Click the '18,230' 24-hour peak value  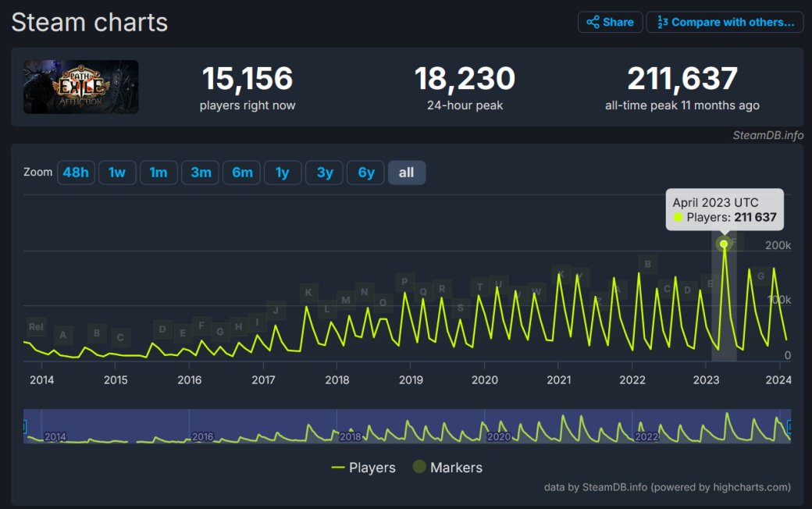tap(465, 78)
